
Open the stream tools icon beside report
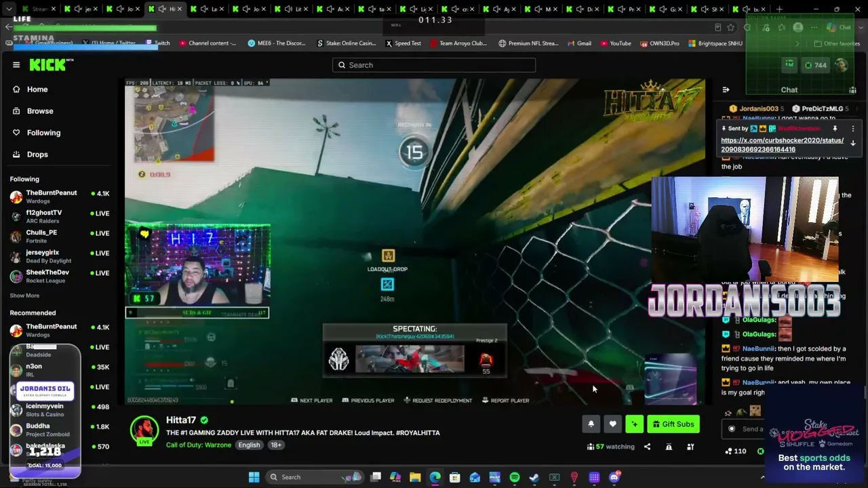(690, 447)
